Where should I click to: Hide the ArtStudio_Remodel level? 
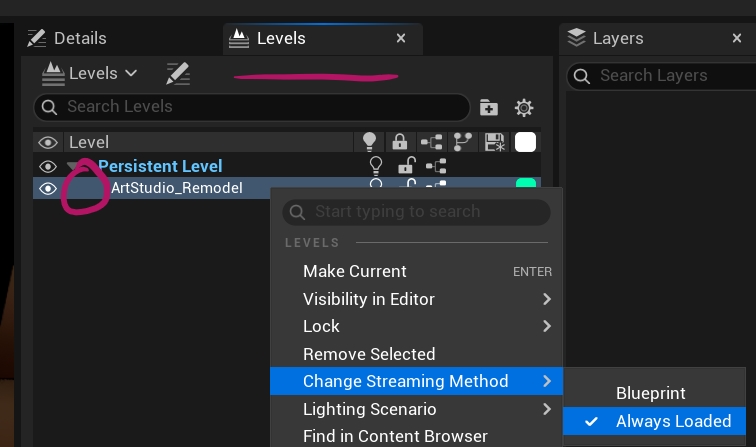coord(47,188)
